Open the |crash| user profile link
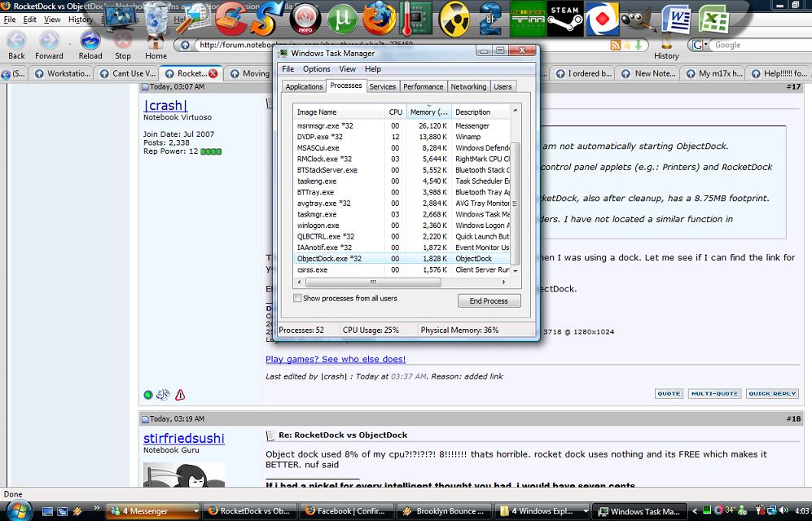 pos(165,106)
